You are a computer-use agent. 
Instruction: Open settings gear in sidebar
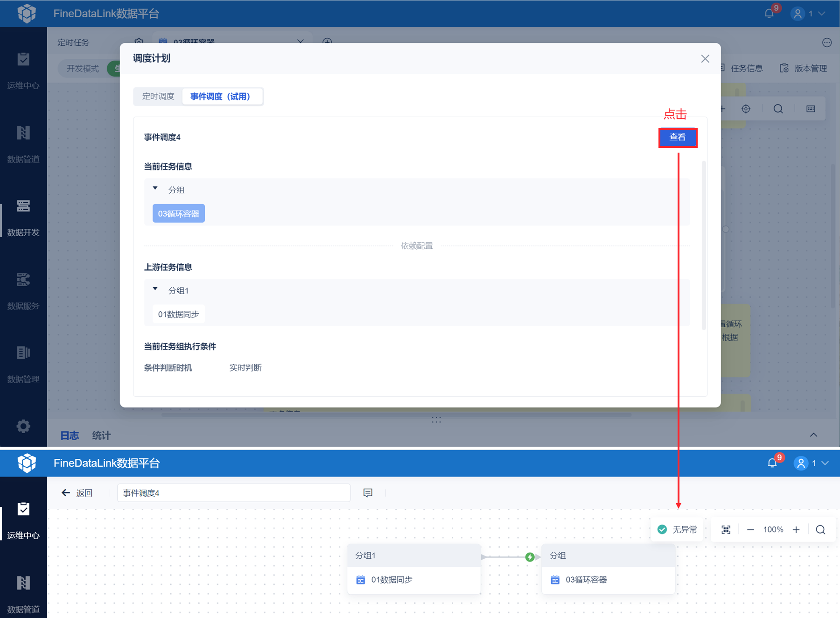(x=23, y=426)
